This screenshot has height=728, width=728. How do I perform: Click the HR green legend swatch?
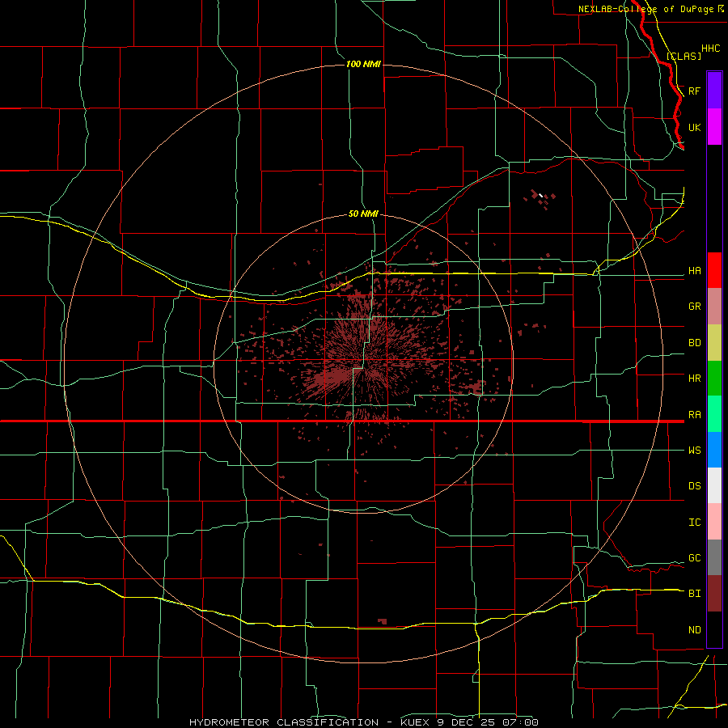point(714,379)
